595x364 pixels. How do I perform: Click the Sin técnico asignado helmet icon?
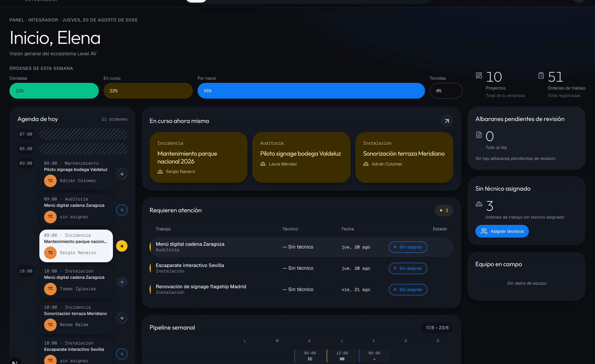pos(479,204)
